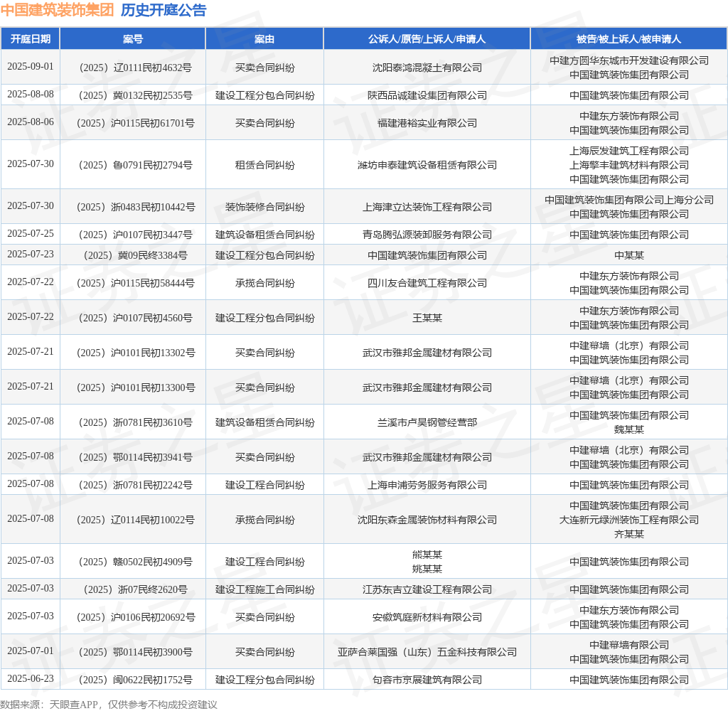Click the 数据来源 footer note
The width and height of the screenshot is (728, 711).
[109, 705]
